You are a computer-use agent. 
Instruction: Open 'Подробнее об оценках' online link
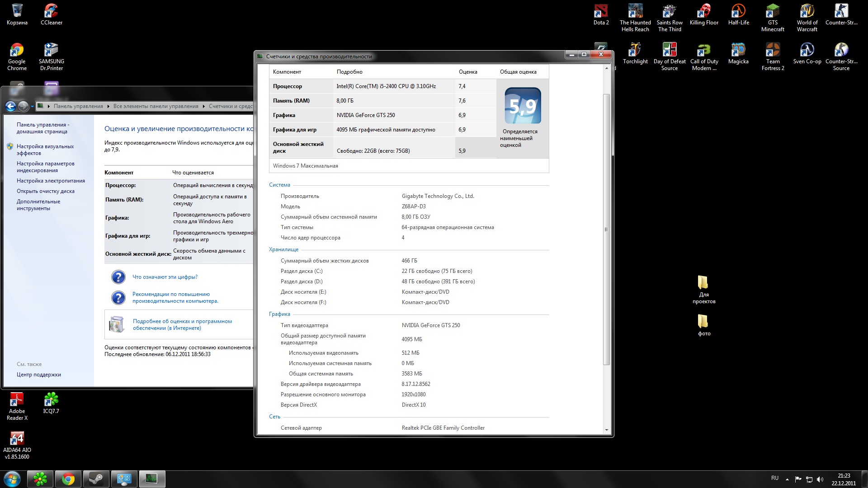[182, 325]
